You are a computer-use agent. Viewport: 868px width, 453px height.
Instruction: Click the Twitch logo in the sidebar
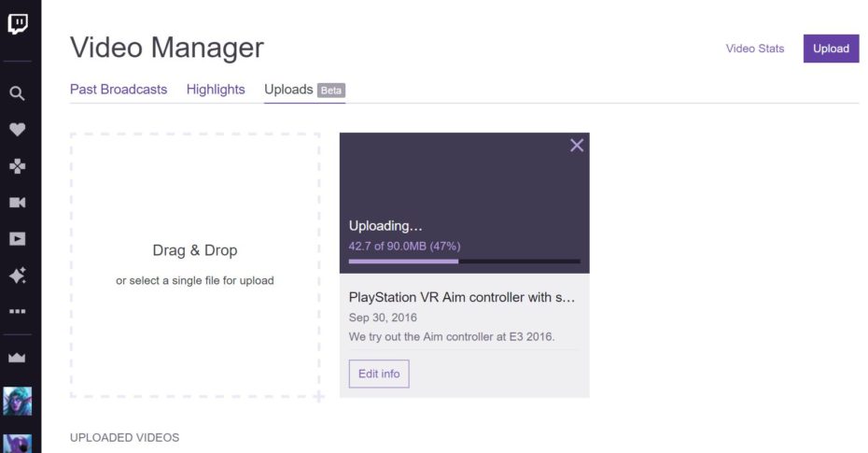[18, 24]
